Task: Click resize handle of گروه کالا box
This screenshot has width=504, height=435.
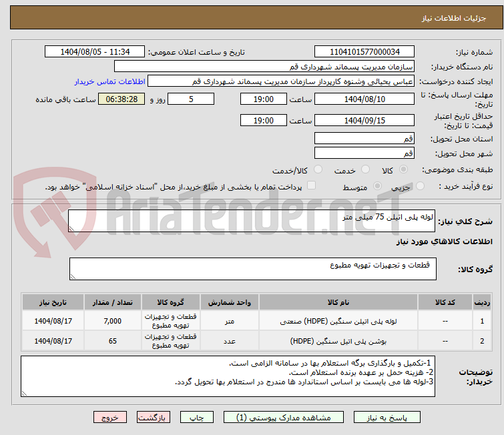Action: (73, 277)
